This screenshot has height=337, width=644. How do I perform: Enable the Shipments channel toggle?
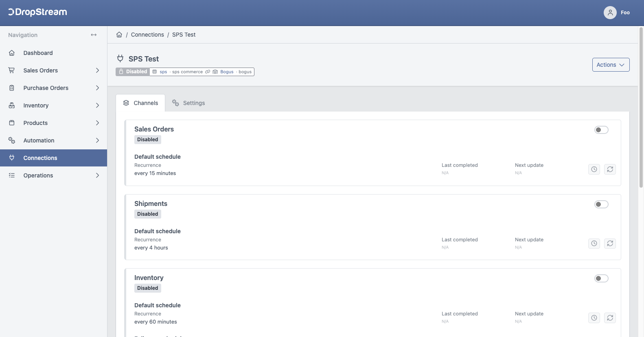point(601,204)
